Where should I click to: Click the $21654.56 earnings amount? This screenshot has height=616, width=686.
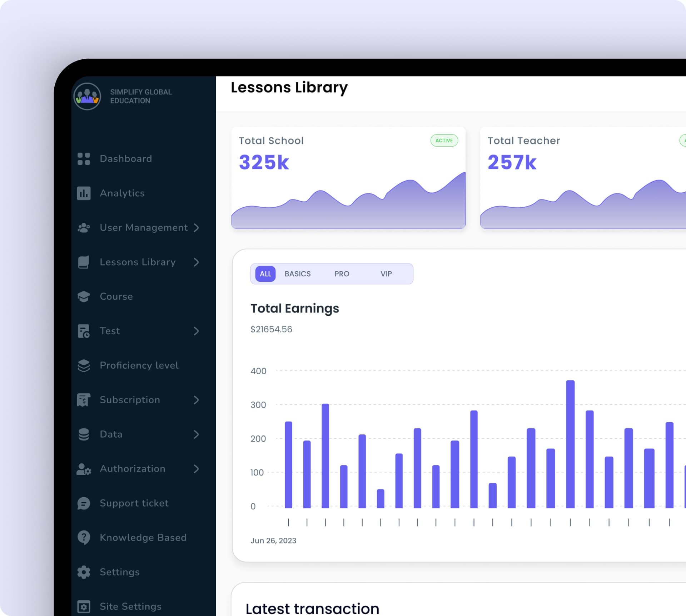(271, 329)
